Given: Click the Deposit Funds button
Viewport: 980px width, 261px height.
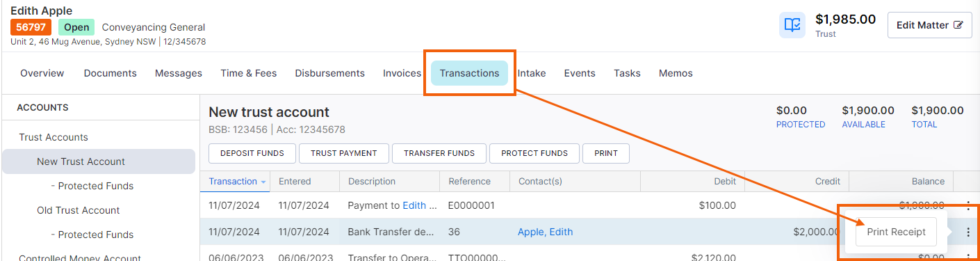Looking at the screenshot, I should (x=252, y=153).
